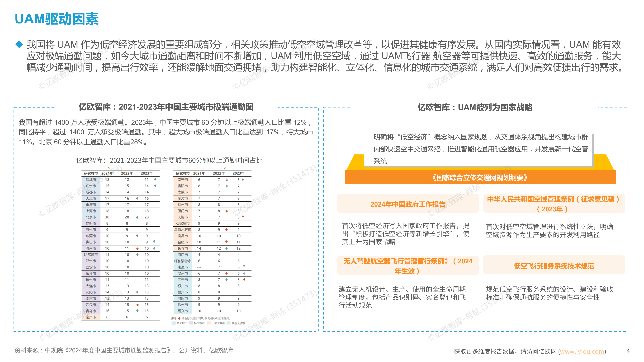Screen dimensions: 644x362
Task: Click the Ⅱ型大城市 legend color swatch
Action: [x=228, y=323]
